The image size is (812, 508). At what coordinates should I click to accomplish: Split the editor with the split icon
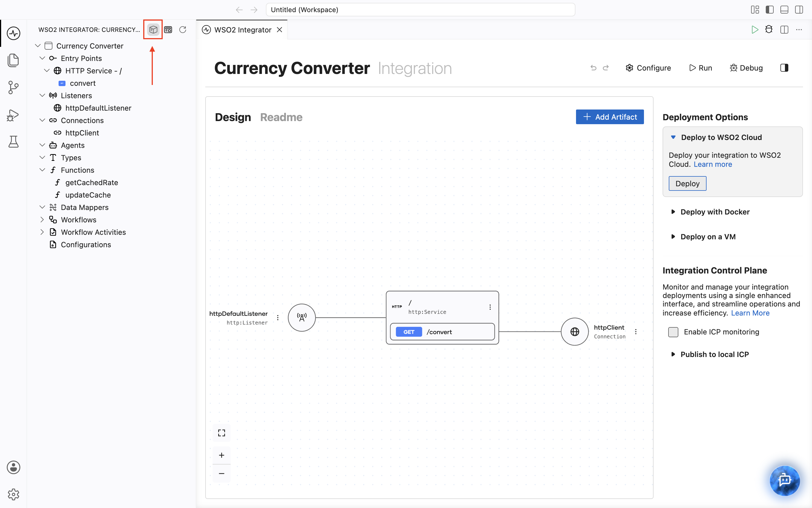click(x=784, y=30)
